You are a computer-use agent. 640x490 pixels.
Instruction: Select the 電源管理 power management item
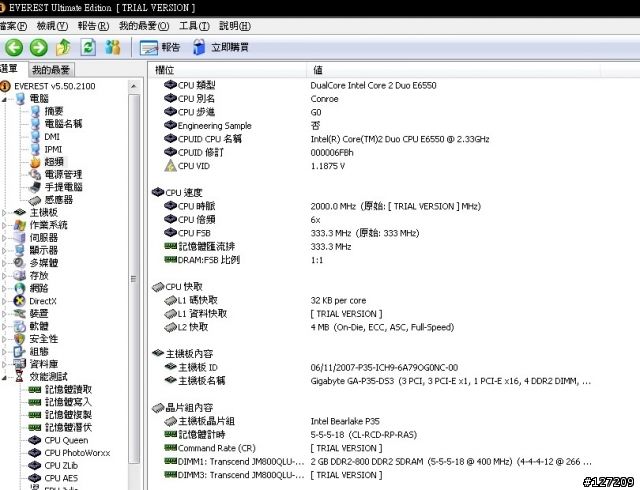63,174
